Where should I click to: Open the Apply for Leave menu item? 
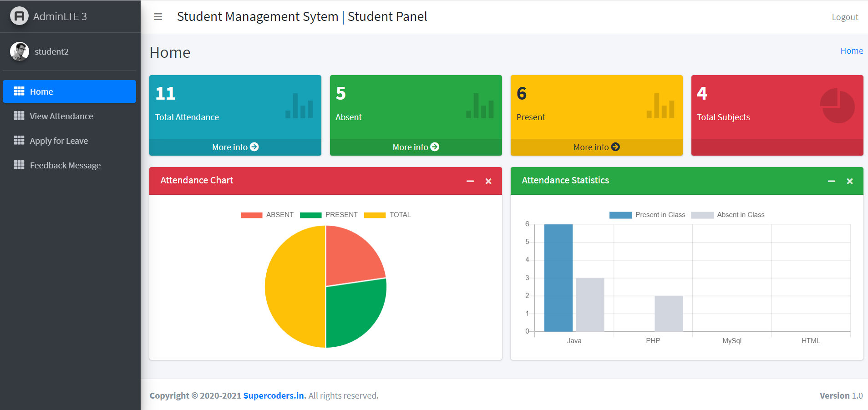(x=59, y=141)
